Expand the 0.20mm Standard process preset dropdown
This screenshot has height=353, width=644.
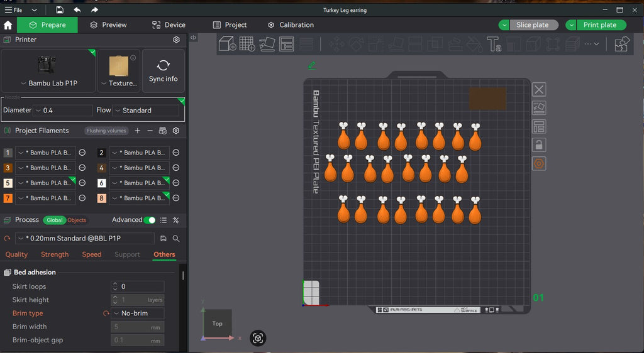(x=85, y=238)
